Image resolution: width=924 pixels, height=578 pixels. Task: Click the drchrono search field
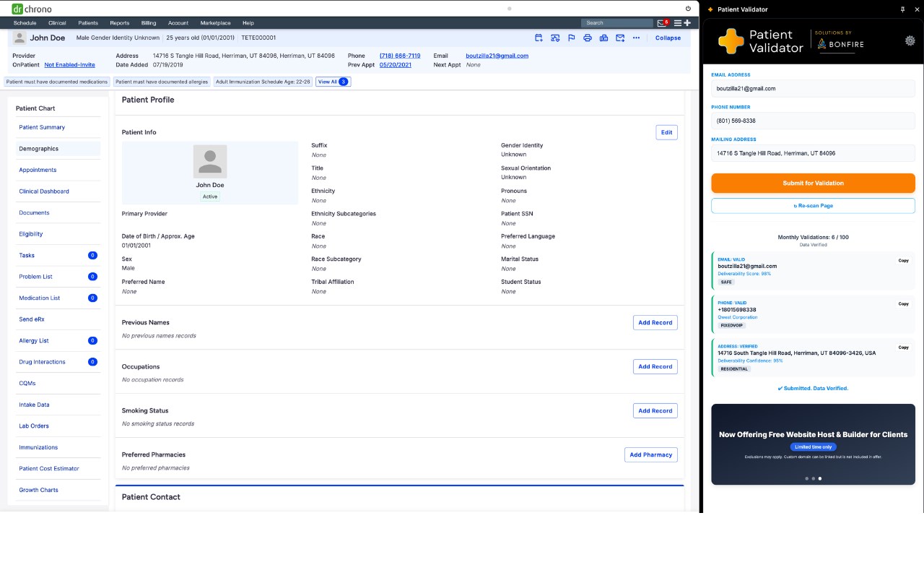[617, 23]
